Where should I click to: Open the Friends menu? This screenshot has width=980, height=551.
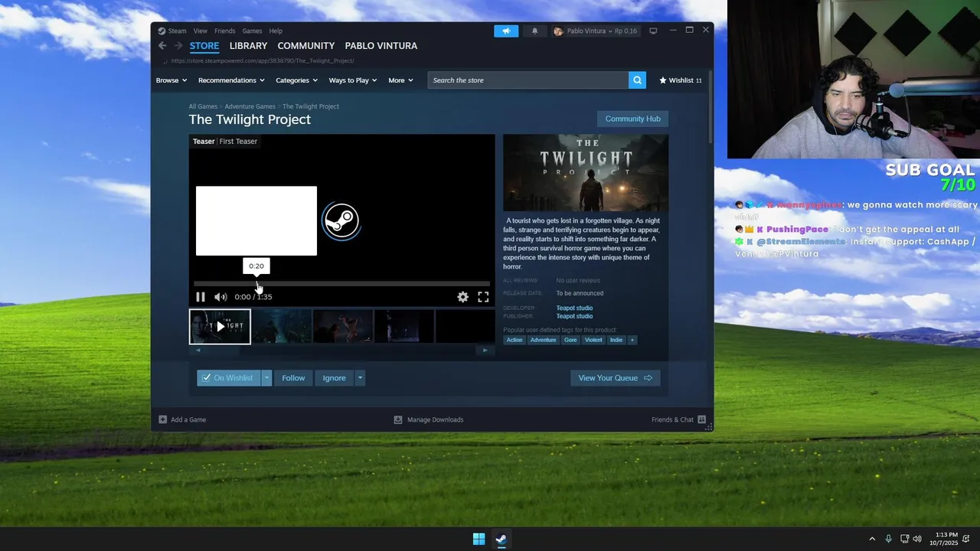pos(224,31)
